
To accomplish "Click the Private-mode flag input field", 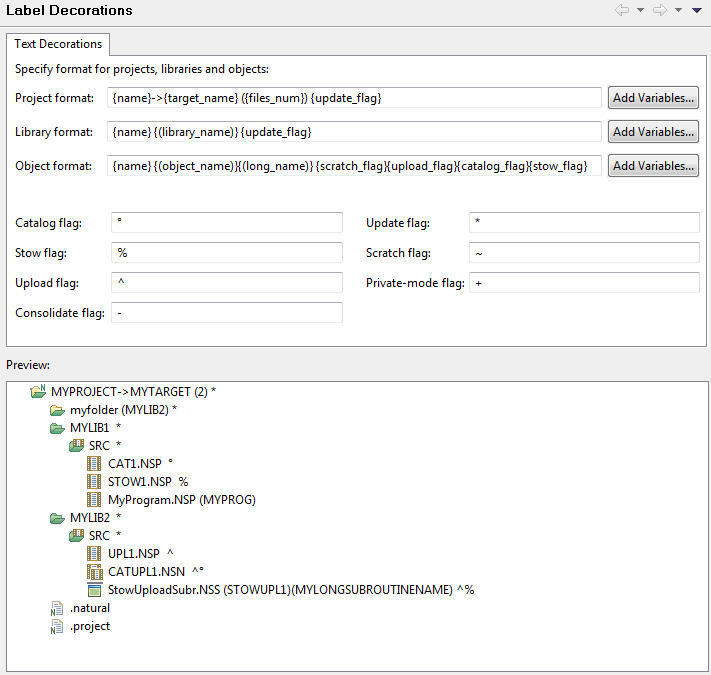I will point(583,283).
